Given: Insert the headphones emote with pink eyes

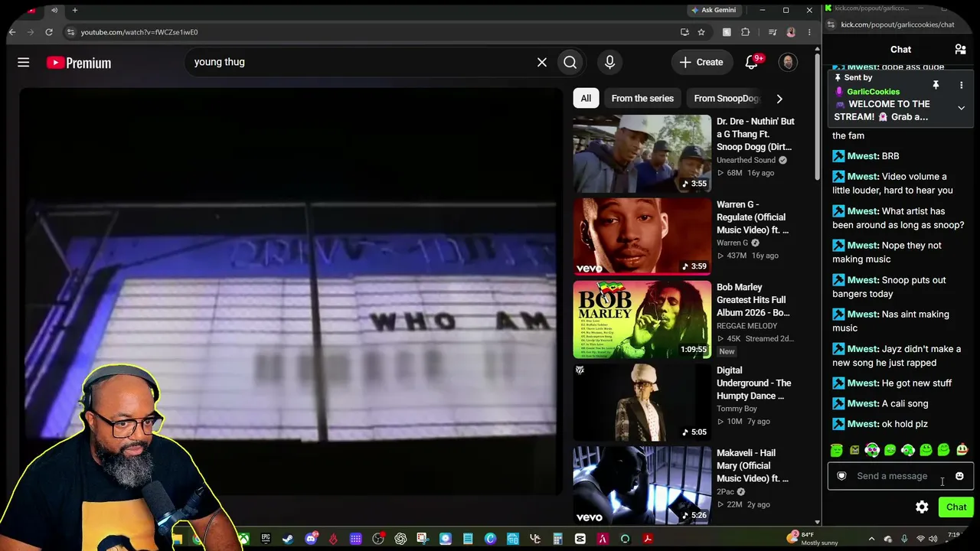Looking at the screenshot, I should [x=872, y=450].
